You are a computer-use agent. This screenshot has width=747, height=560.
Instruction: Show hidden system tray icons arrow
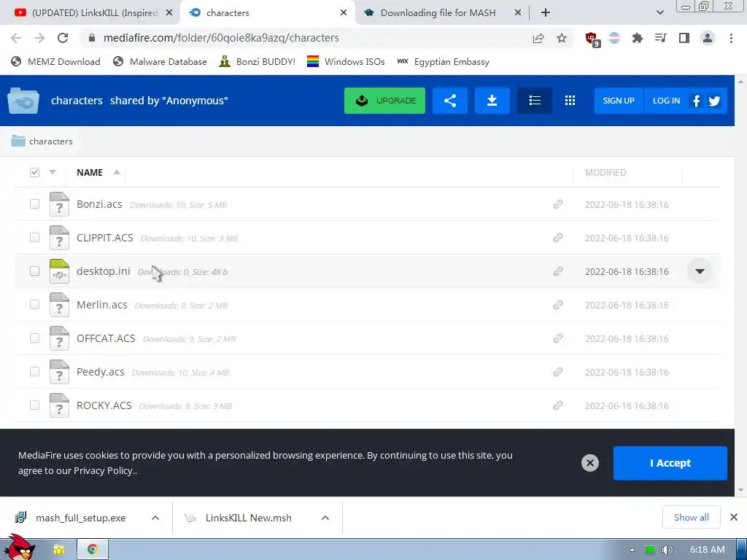[632, 550]
